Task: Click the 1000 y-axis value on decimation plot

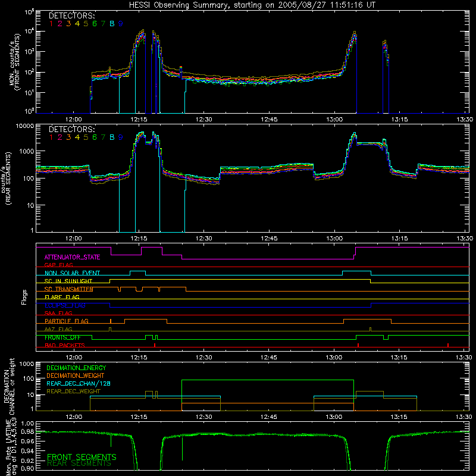Action: (26, 364)
